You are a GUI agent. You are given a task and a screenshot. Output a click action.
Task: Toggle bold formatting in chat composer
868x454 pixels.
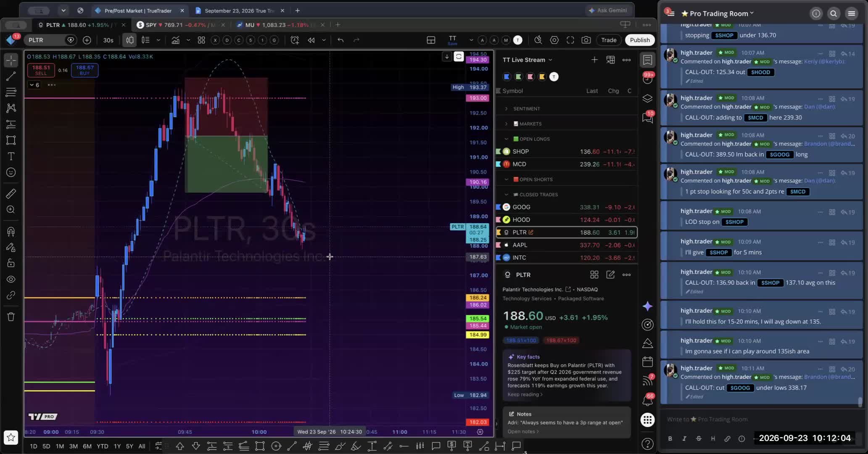pyautogui.click(x=670, y=438)
